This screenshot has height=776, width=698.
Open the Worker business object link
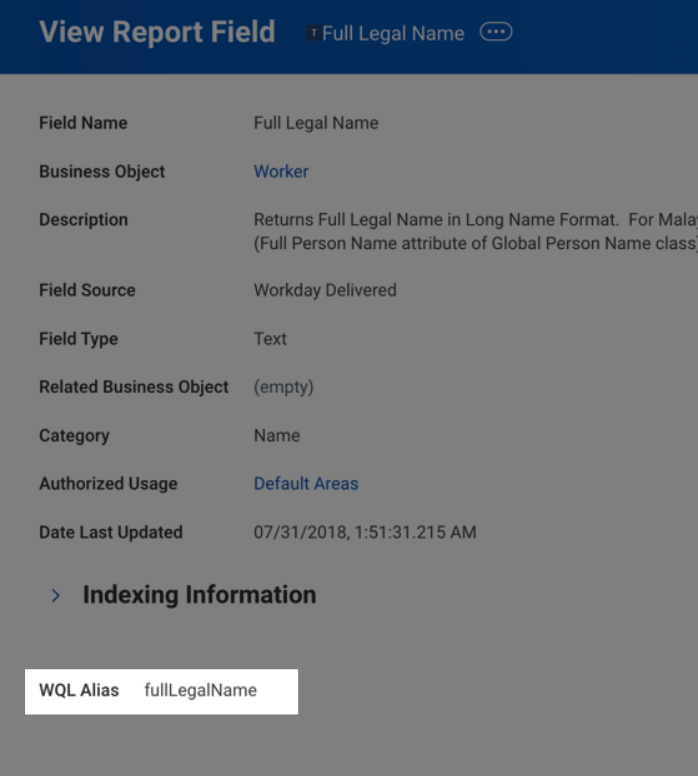(281, 171)
